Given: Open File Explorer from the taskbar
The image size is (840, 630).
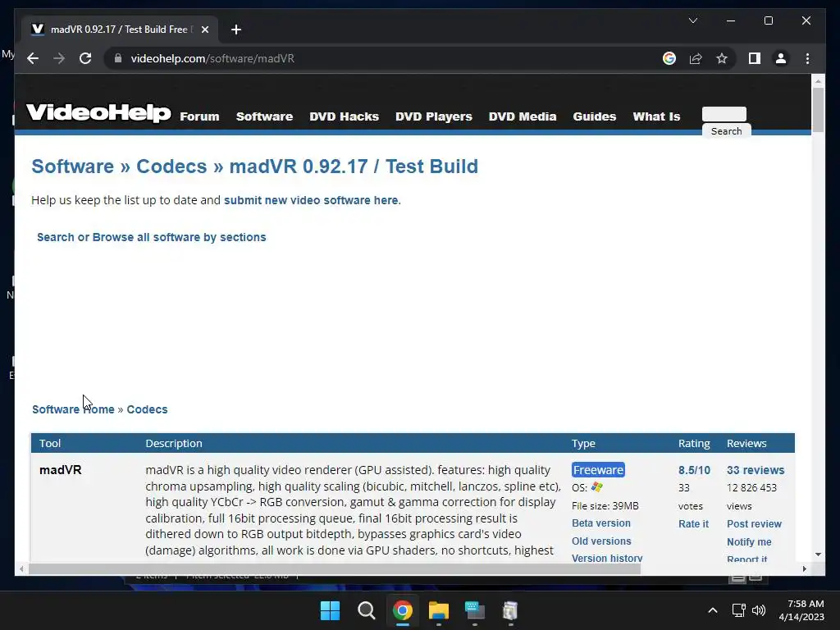Looking at the screenshot, I should pos(439,610).
